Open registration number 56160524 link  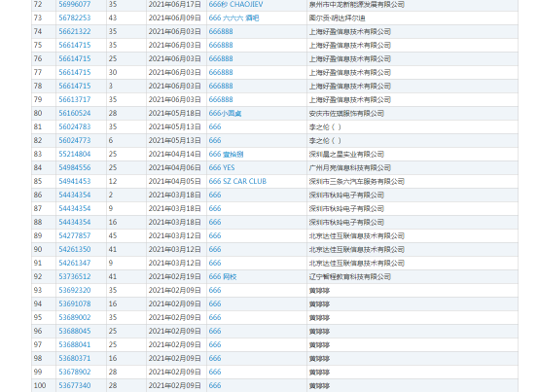click(x=75, y=113)
